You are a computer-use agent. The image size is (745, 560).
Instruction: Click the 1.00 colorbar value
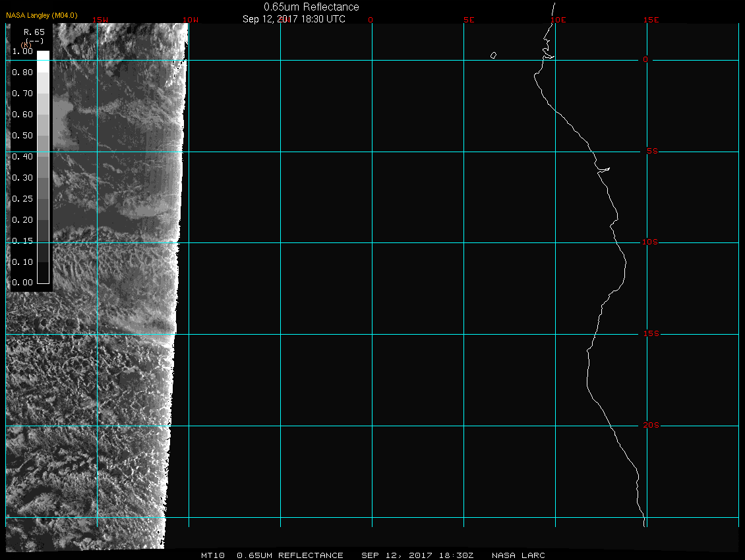coord(22,51)
